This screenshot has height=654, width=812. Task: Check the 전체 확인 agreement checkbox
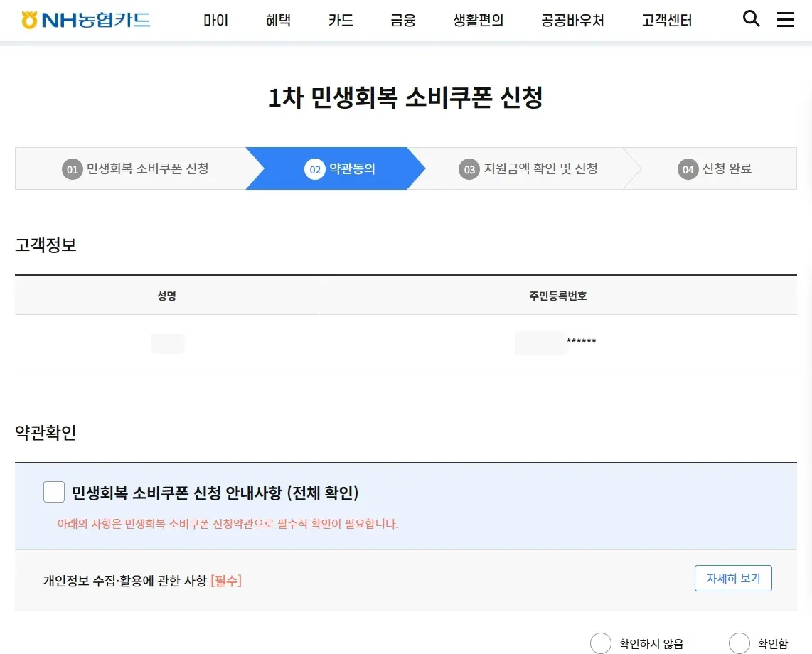tap(54, 492)
